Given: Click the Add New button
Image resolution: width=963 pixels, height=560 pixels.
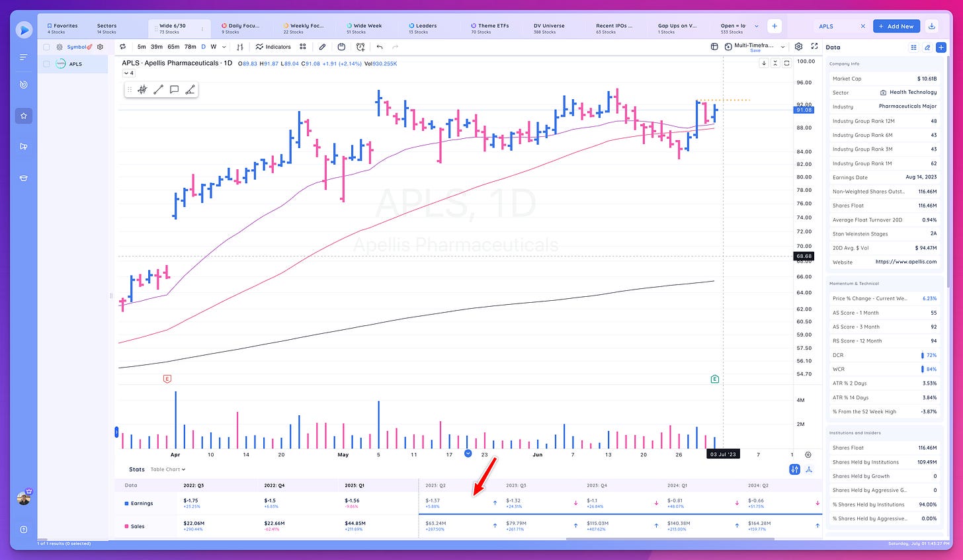Looking at the screenshot, I should point(896,26).
